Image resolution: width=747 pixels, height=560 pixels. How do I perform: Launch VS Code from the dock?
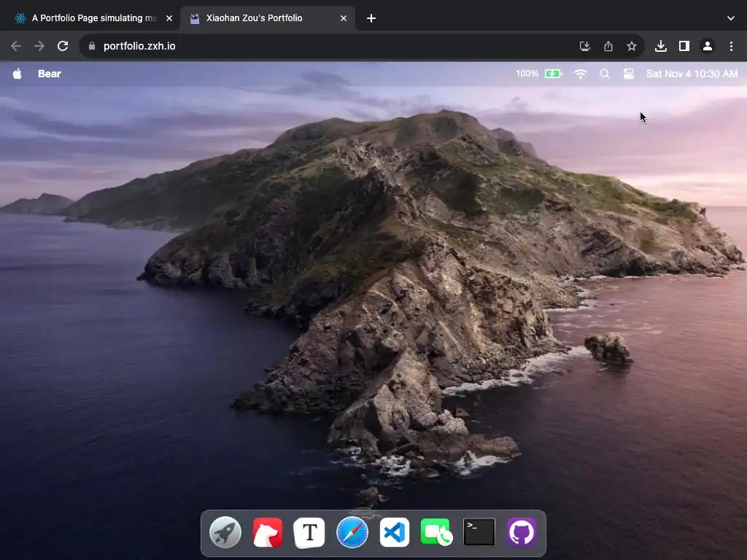pyautogui.click(x=395, y=532)
